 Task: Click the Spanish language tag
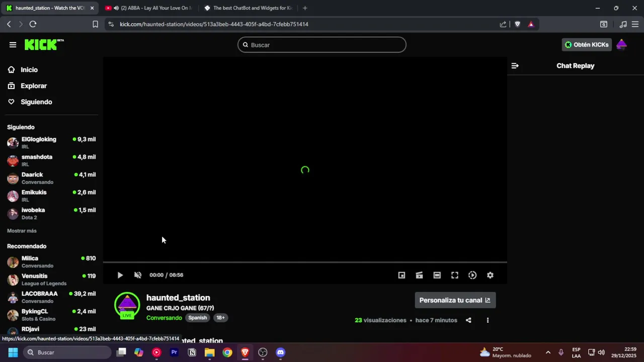click(x=197, y=318)
